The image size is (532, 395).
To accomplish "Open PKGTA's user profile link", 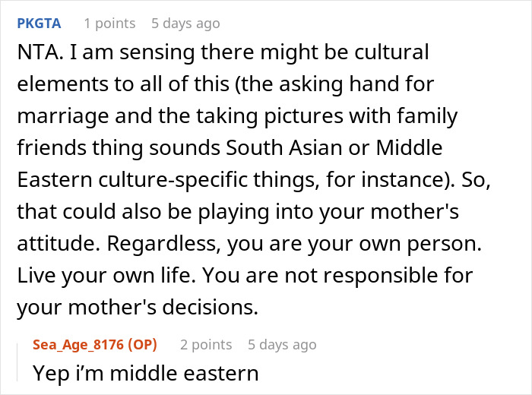I will tap(39, 24).
